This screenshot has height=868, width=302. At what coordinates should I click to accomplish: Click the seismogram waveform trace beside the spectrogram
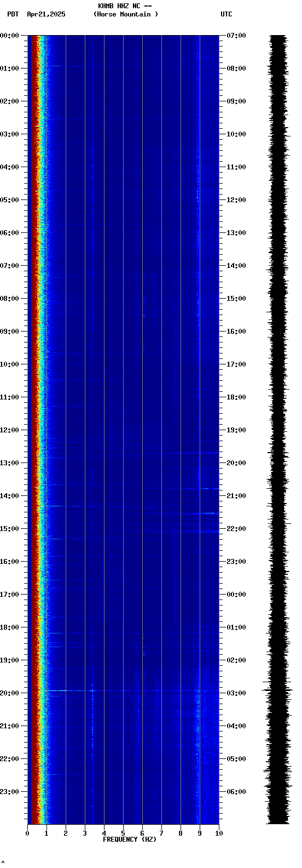point(278,430)
